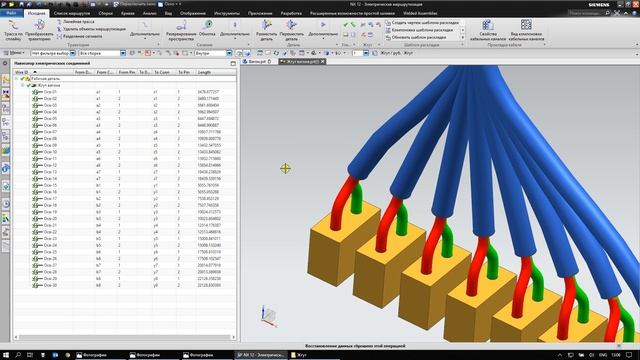This screenshot has width=640, height=360.
Task: Open the first navigator tab in resource bar
Action: (5, 80)
